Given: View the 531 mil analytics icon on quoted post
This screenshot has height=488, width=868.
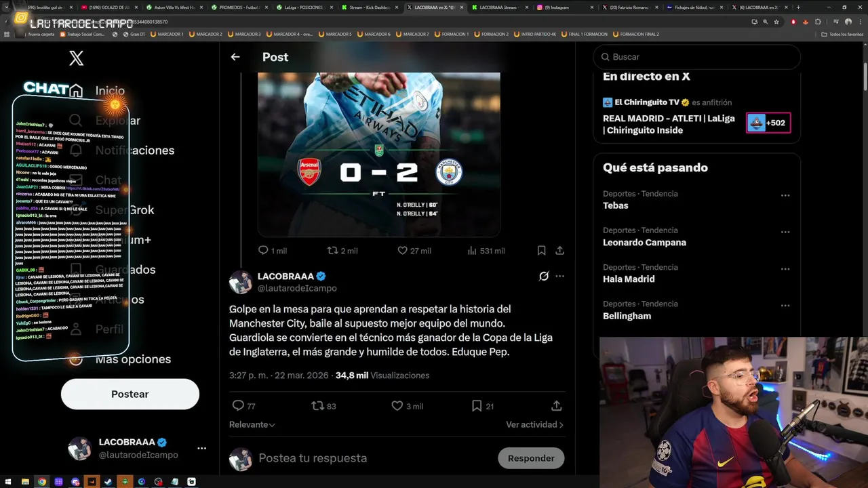Looking at the screenshot, I should 472,251.
